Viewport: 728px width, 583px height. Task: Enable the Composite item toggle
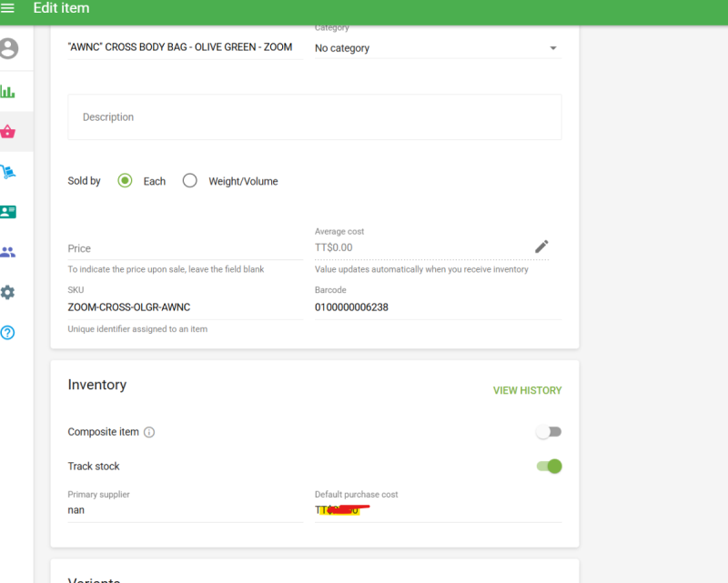(x=548, y=431)
